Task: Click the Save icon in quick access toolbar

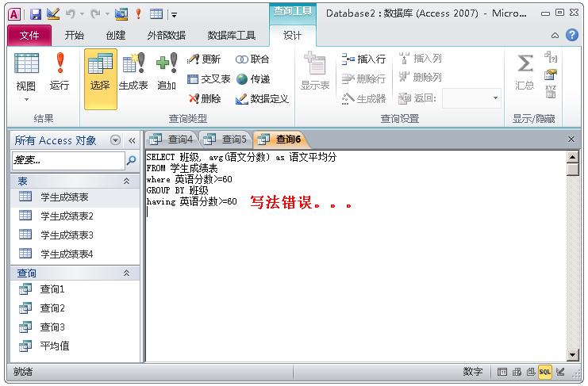Action: coord(36,14)
